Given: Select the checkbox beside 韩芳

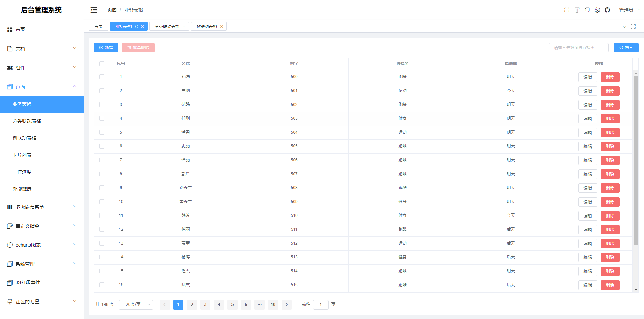Looking at the screenshot, I should (x=102, y=215).
